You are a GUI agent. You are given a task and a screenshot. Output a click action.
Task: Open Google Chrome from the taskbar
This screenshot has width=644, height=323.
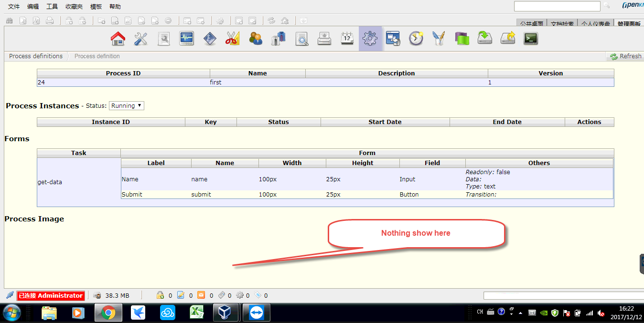pos(108,313)
